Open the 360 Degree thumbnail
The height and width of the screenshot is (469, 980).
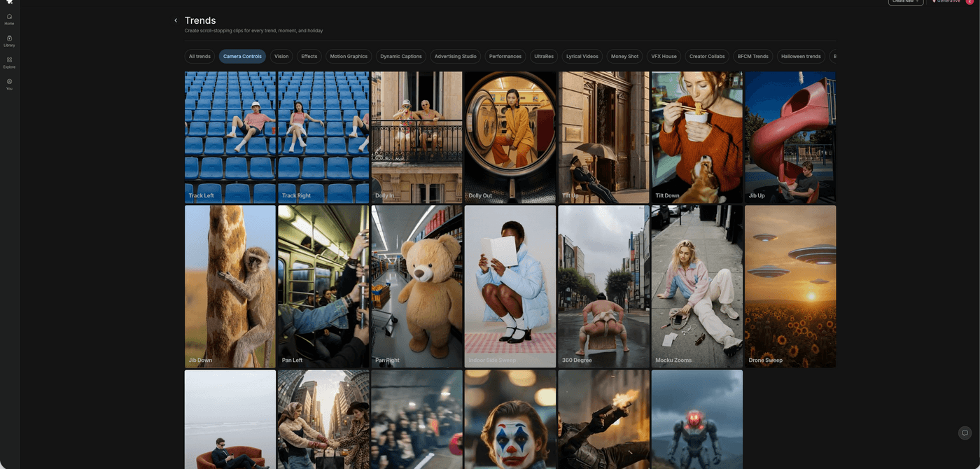[603, 286]
